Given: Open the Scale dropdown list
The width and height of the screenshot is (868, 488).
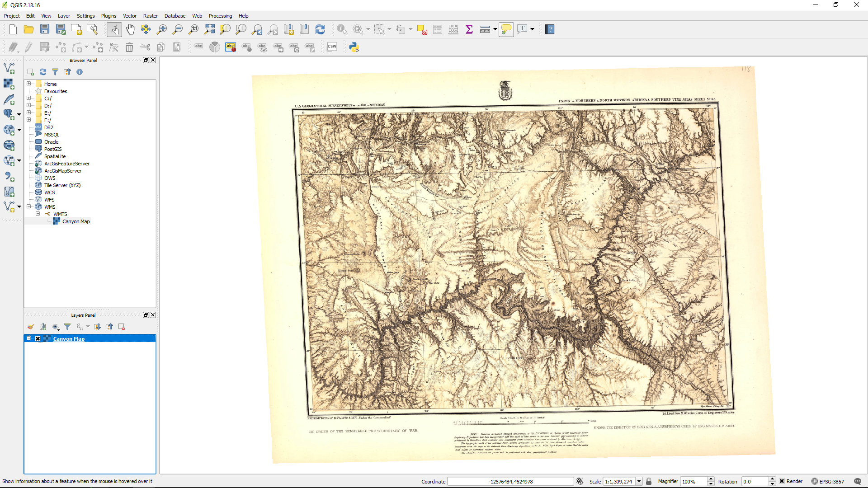Looking at the screenshot, I should click(x=639, y=481).
